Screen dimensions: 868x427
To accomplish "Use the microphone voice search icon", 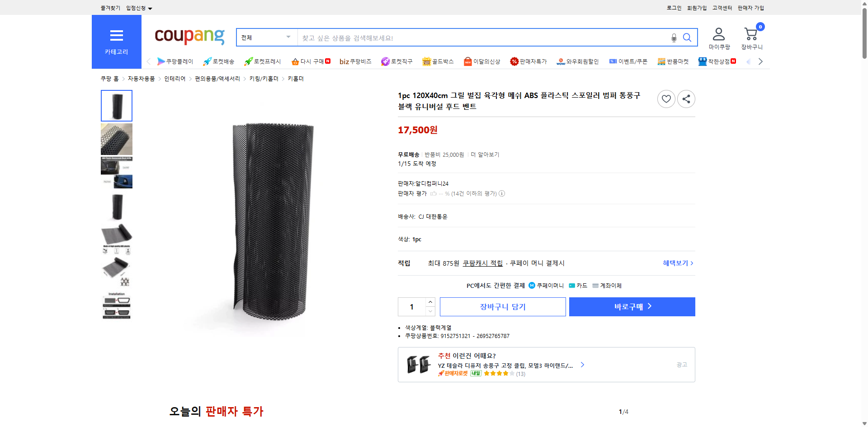I will (673, 38).
